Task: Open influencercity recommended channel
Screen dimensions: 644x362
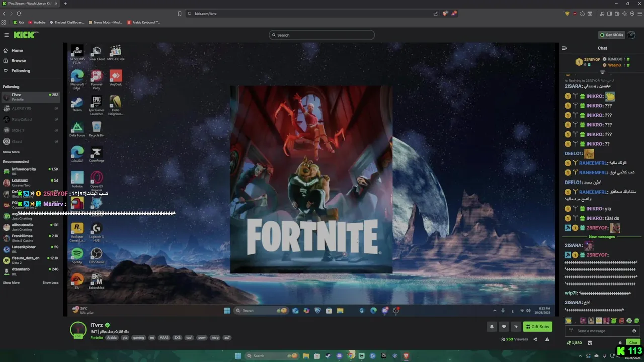Action: (30, 171)
